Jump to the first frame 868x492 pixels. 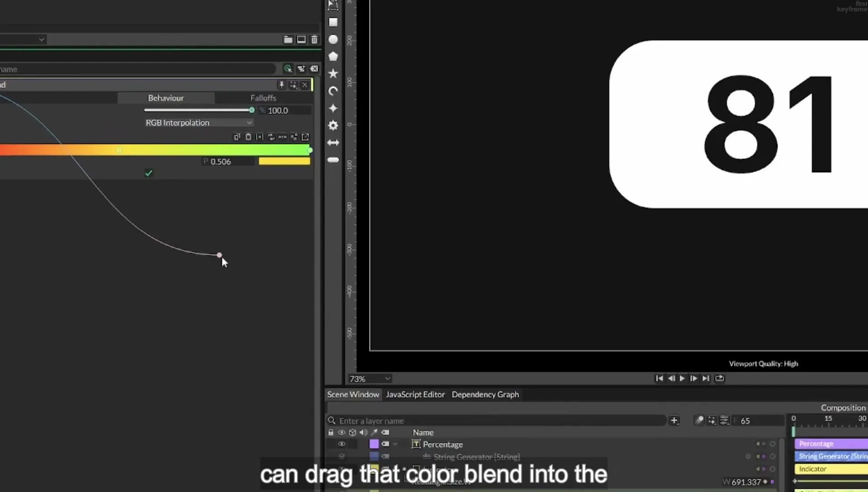point(659,378)
